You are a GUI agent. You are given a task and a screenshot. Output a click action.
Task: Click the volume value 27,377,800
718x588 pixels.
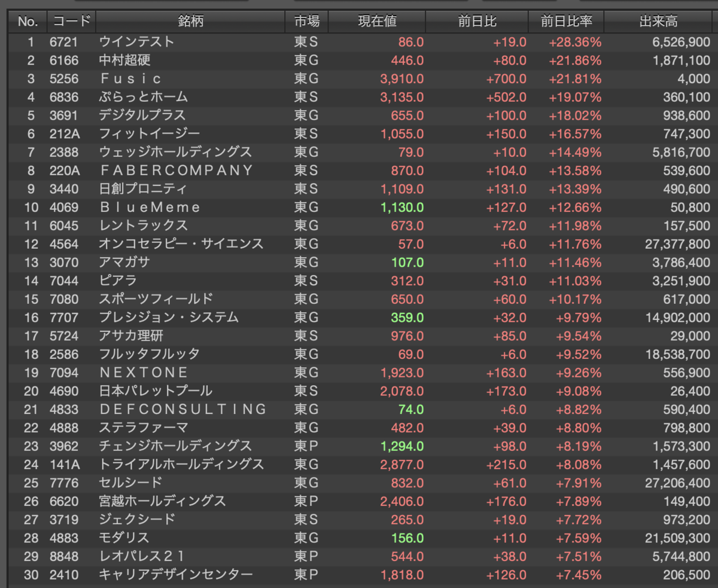tap(677, 244)
